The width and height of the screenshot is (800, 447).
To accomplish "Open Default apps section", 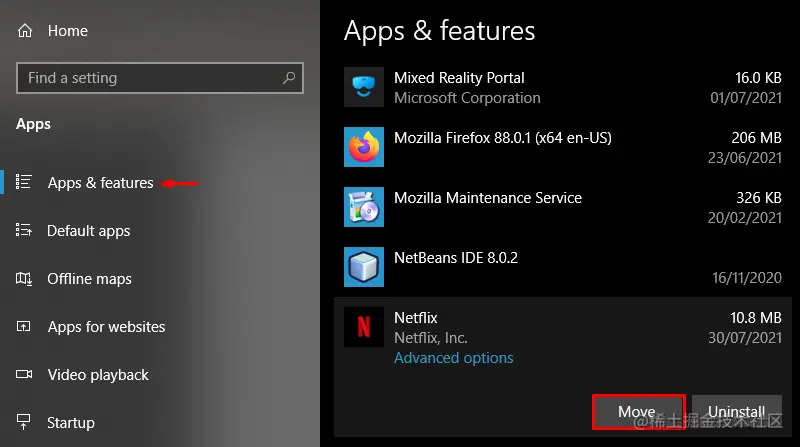I will [x=89, y=231].
